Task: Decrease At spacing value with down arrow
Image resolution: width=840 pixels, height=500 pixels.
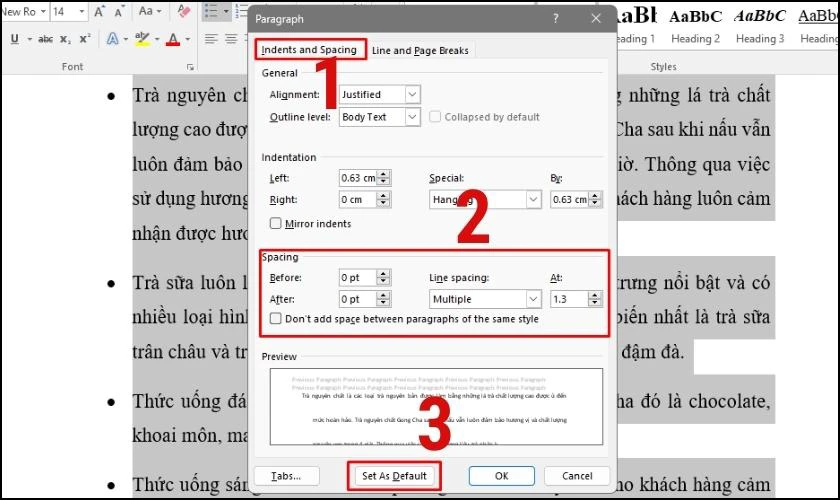Action: click(x=595, y=303)
